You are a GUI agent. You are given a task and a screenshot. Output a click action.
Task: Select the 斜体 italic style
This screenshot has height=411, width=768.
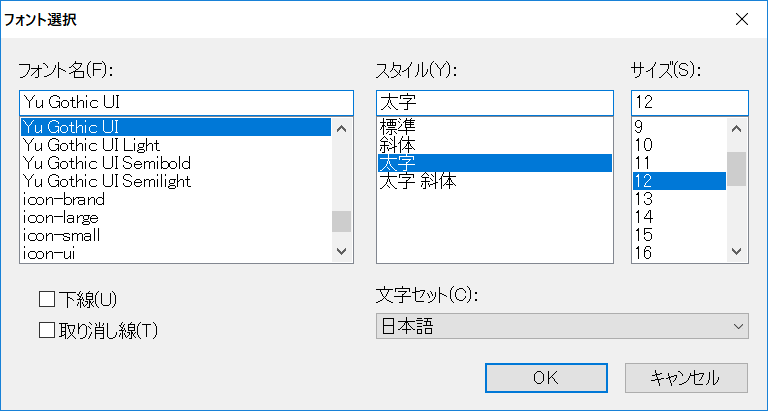coord(397,145)
